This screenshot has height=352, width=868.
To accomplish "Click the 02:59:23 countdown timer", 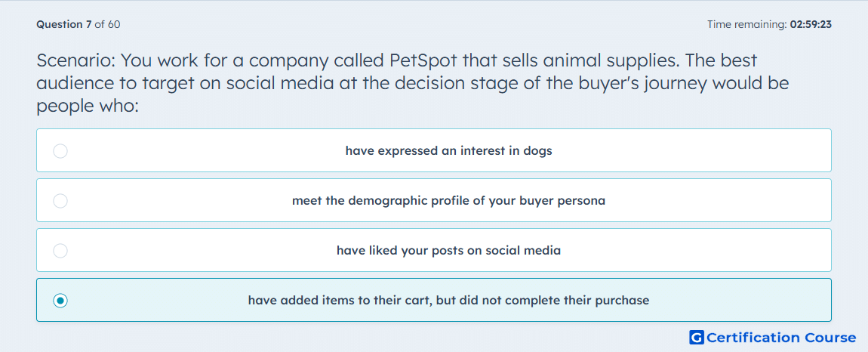I will (x=811, y=24).
